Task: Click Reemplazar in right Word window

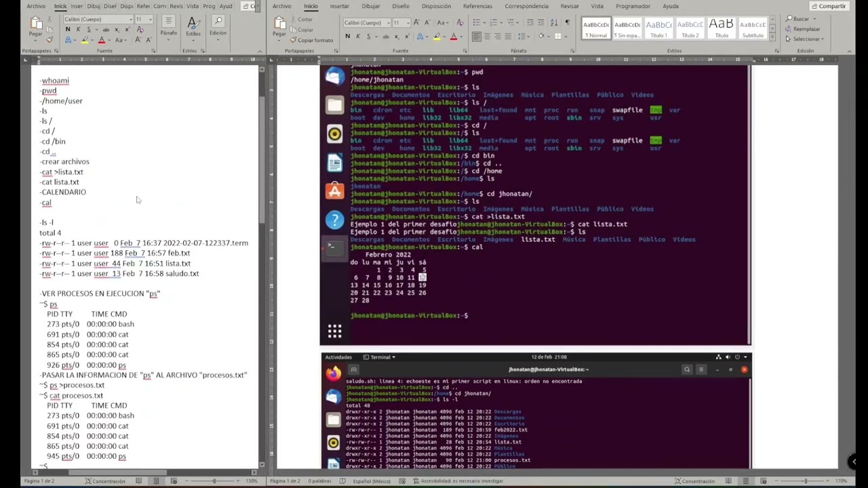Action: coord(803,29)
